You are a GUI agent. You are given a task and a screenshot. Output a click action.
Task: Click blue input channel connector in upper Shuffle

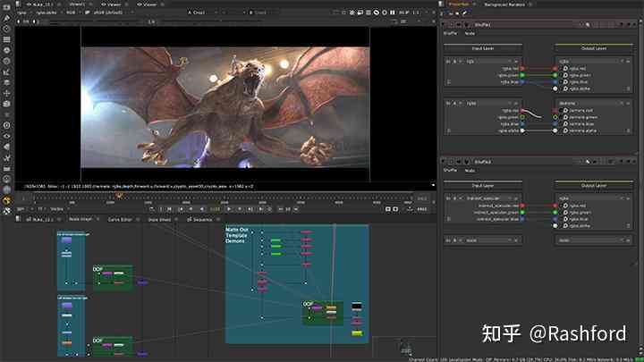tap(522, 81)
